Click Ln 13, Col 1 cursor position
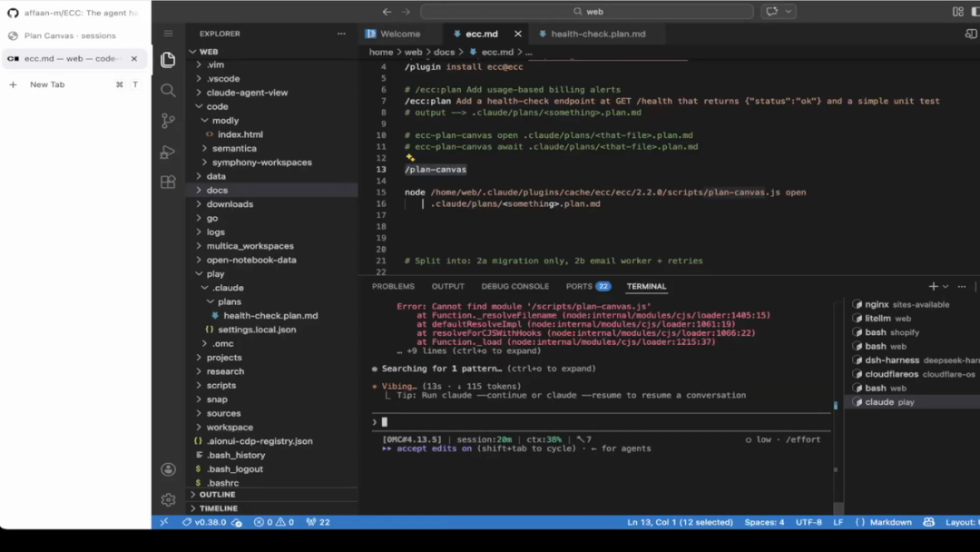This screenshot has height=552, width=980. 680,522
